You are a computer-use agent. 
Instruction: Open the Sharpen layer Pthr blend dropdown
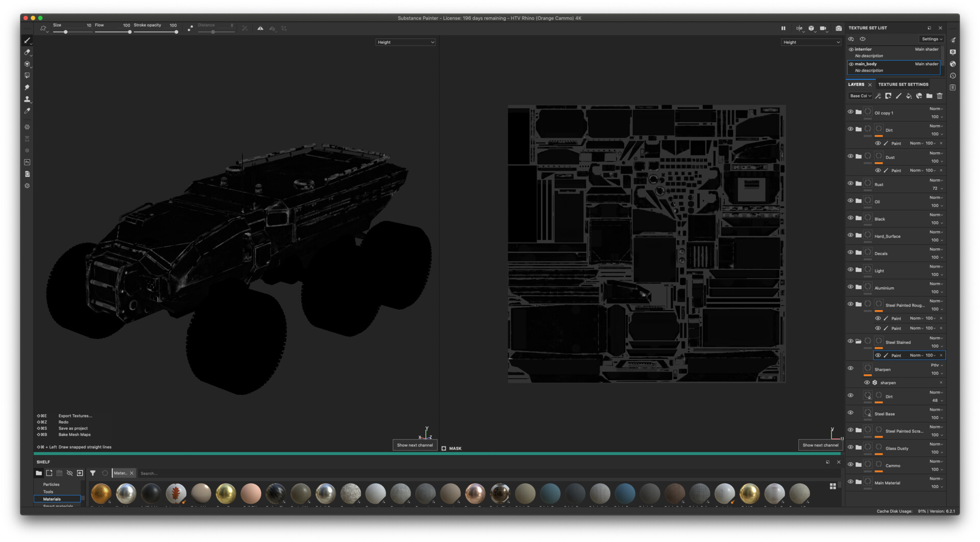[x=937, y=365]
